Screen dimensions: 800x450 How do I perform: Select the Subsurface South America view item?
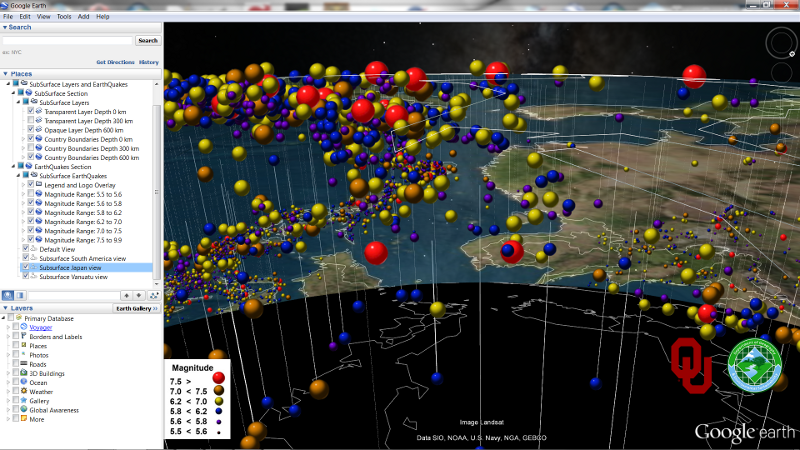(x=82, y=258)
